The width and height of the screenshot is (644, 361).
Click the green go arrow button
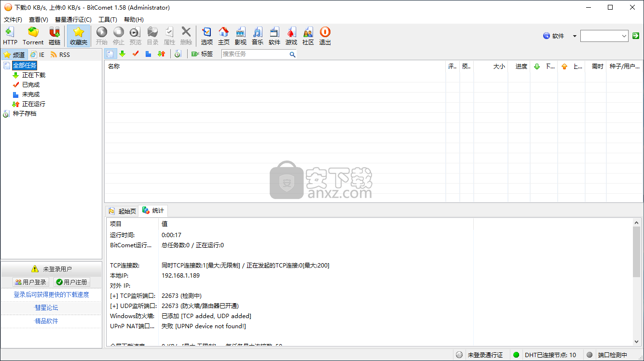click(x=636, y=36)
